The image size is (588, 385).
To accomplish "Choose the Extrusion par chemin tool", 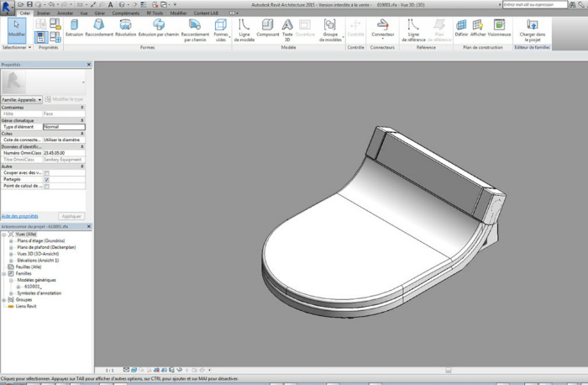I will pos(159,28).
